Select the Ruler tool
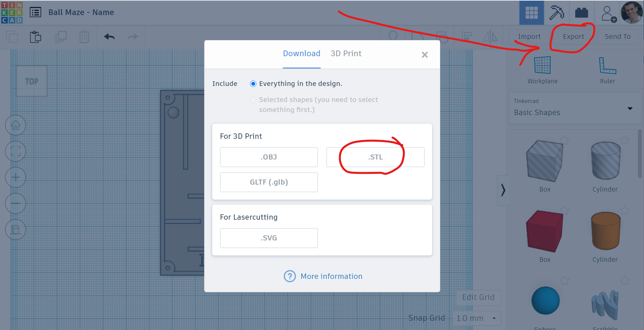Viewport: 644px width, 330px height. pyautogui.click(x=608, y=70)
